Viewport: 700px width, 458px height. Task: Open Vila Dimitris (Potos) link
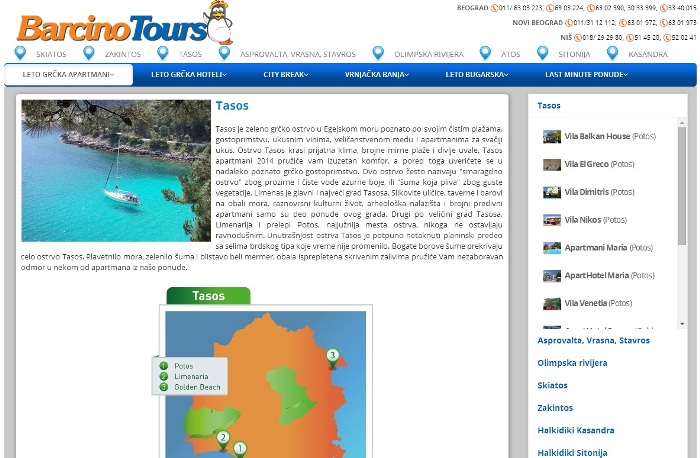point(599,192)
